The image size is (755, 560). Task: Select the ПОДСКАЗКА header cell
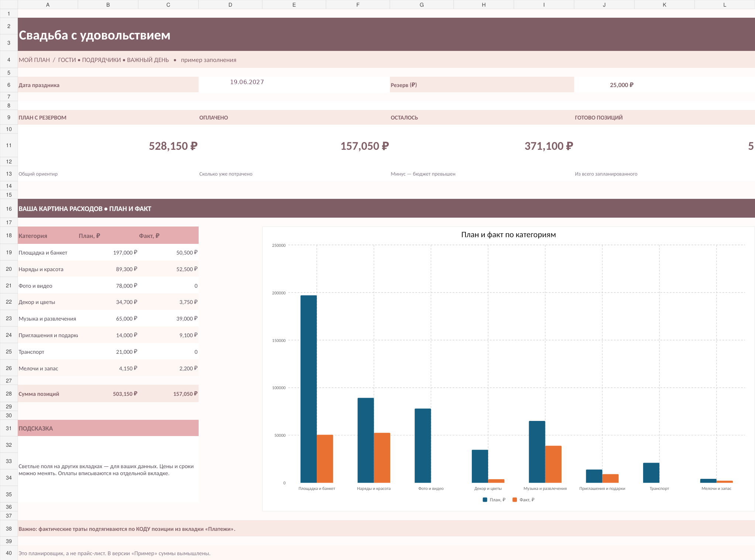108,428
